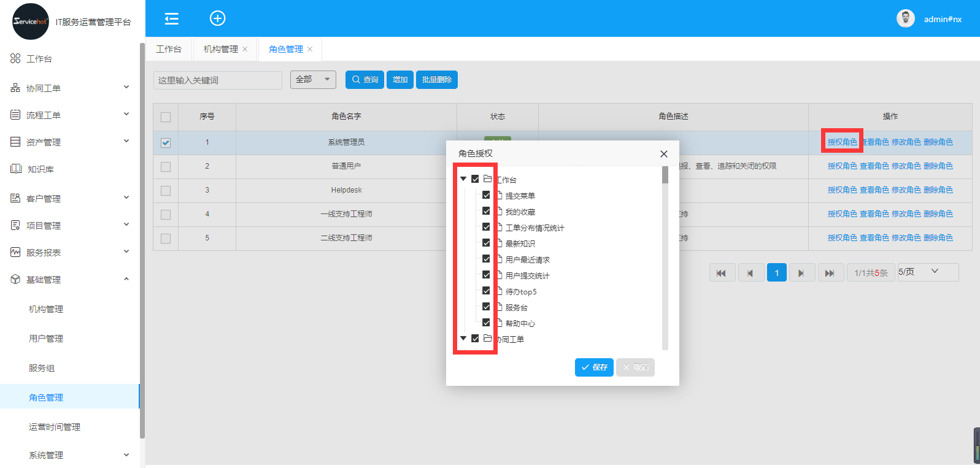Viewport: 980px width, 468px height.
Task: Close the 角色管理 tab with its X
Action: (x=310, y=49)
